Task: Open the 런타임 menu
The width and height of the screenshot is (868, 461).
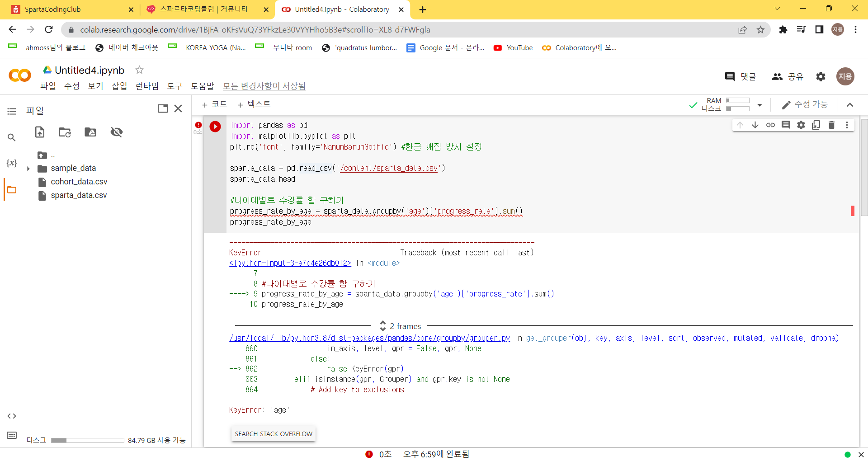Action: [147, 86]
